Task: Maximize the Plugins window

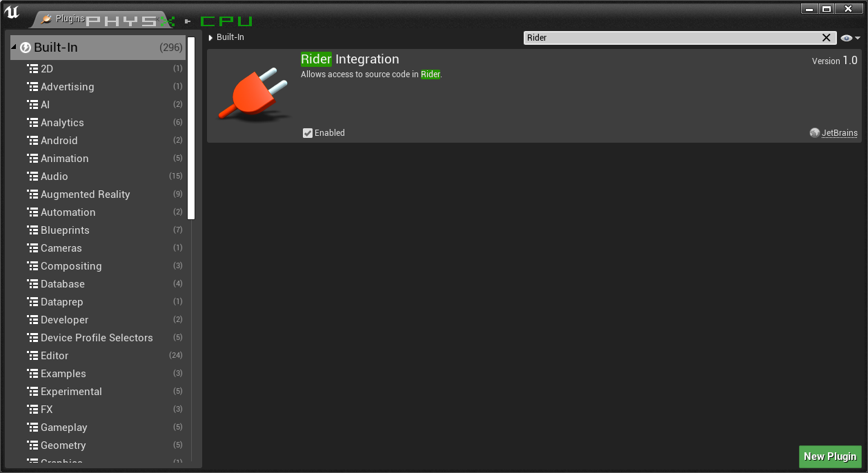Action: pos(827,9)
